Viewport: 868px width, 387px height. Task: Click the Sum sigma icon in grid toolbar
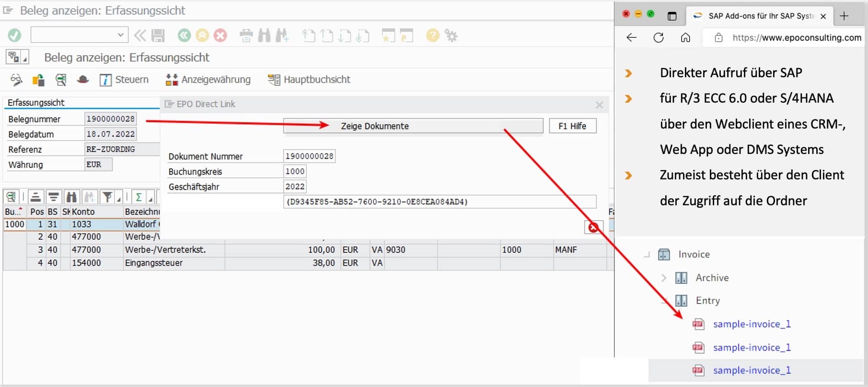[139, 197]
